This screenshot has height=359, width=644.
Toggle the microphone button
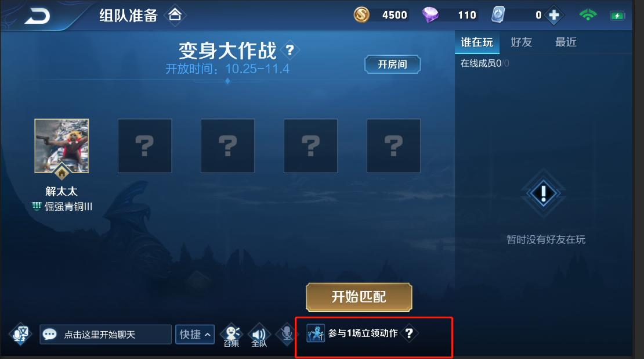(x=287, y=333)
